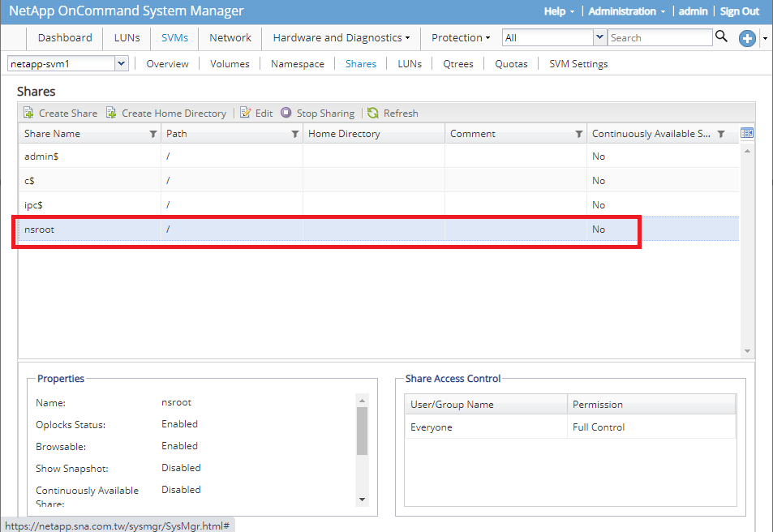Open the Path column filter

tap(295, 134)
